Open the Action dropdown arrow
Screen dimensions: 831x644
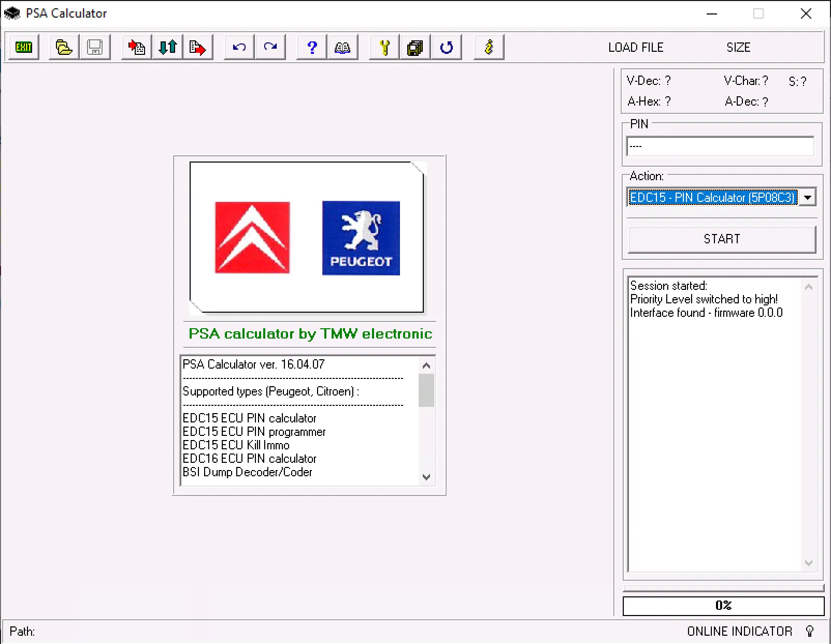[x=807, y=197]
